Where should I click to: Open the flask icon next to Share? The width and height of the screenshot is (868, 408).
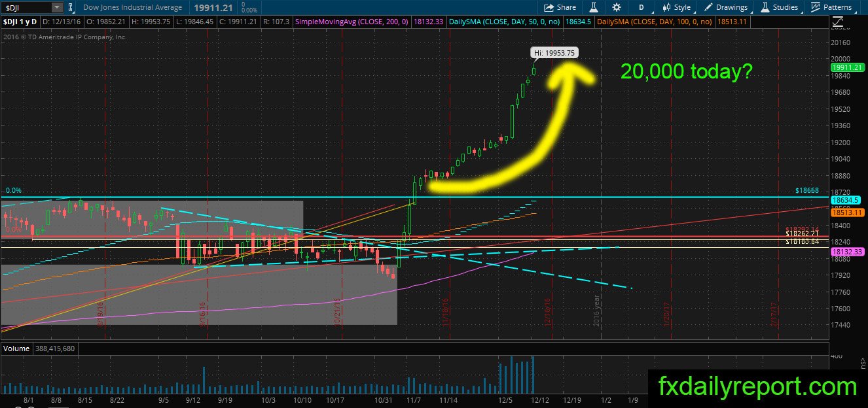(x=594, y=7)
